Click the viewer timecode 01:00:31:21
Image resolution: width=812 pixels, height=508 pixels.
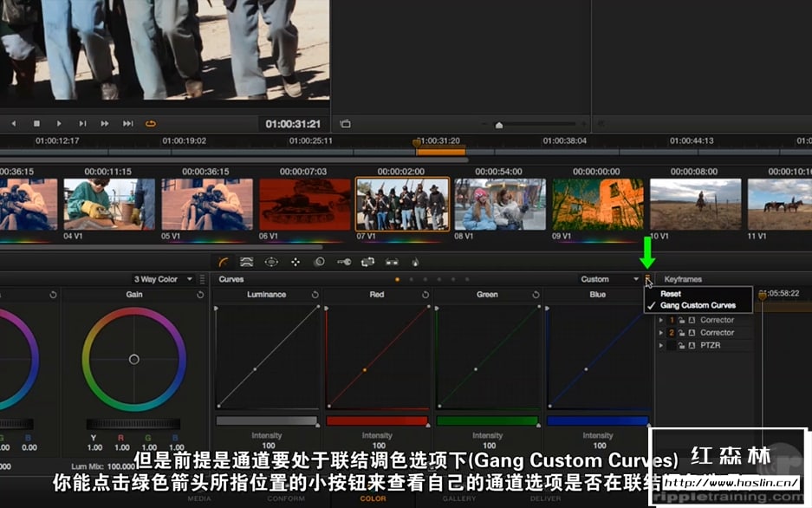[293, 124]
